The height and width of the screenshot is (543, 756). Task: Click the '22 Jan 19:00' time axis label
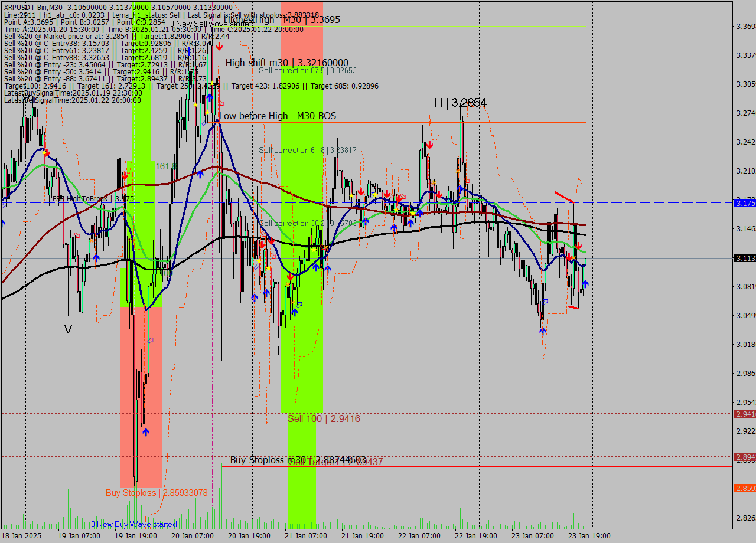475,536
